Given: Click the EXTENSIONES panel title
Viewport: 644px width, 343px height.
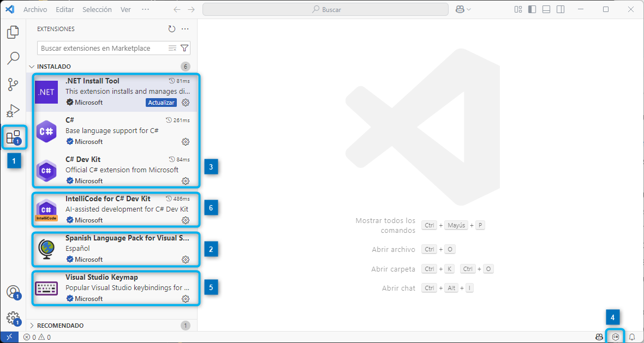Looking at the screenshot, I should [x=56, y=29].
